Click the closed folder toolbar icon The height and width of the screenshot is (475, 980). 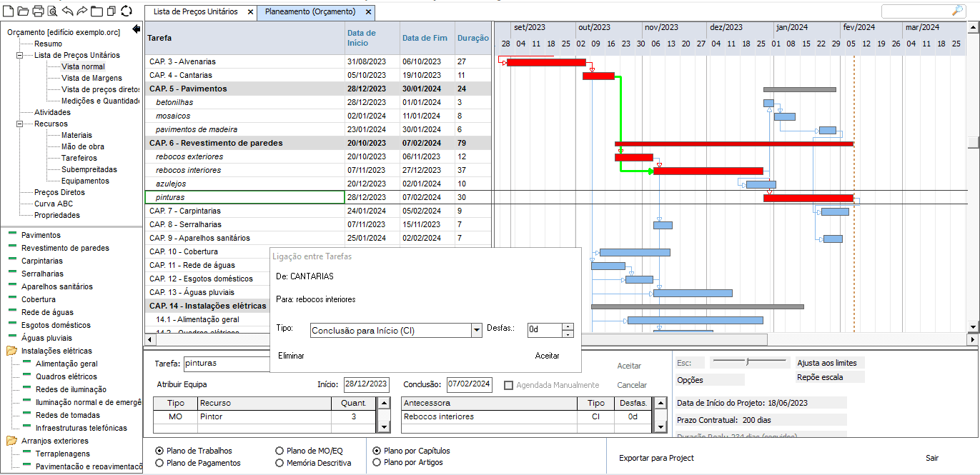tap(96, 11)
